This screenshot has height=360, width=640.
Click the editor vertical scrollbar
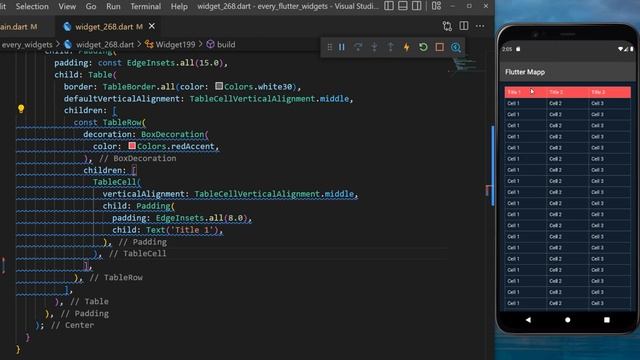point(493,165)
